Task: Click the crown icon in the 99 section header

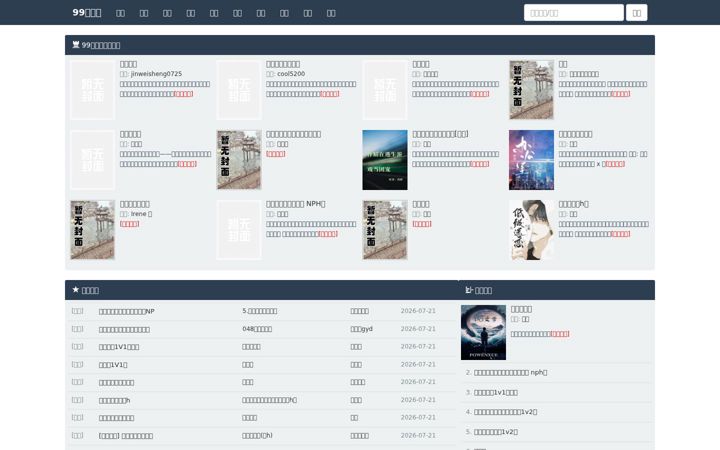Action: click(76, 45)
